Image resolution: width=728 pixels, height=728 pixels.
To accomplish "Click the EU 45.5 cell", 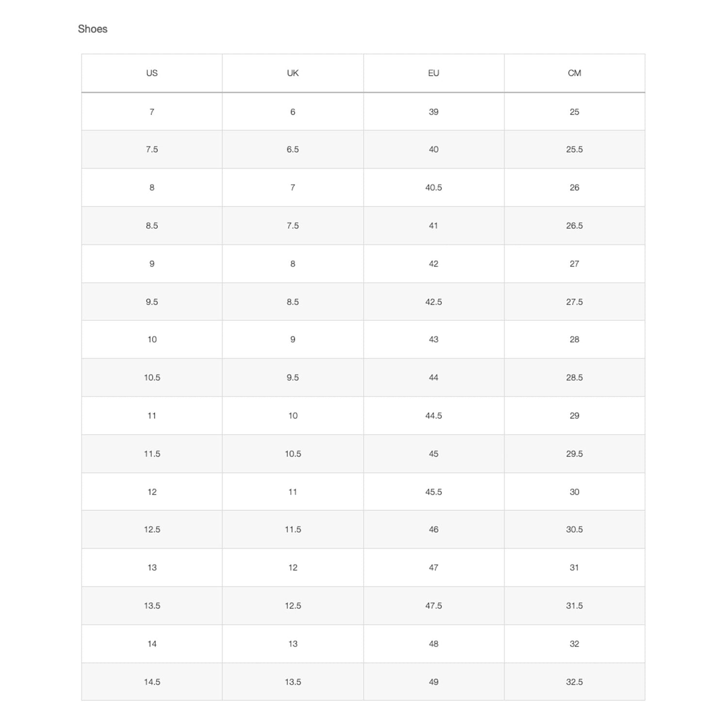I will (433, 492).
